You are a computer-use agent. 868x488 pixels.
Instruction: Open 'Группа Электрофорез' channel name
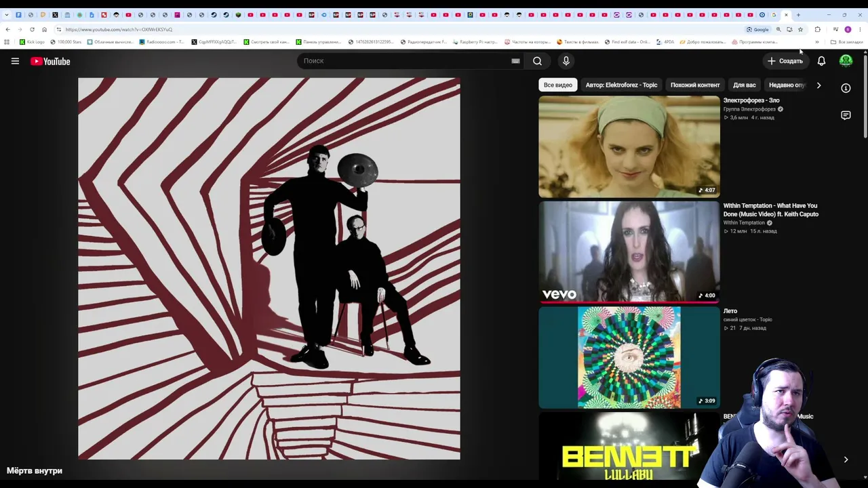pyautogui.click(x=749, y=109)
